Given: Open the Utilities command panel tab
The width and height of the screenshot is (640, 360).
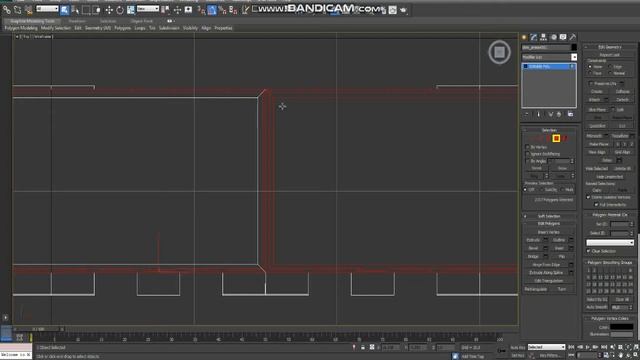Looking at the screenshot, I should (573, 37).
